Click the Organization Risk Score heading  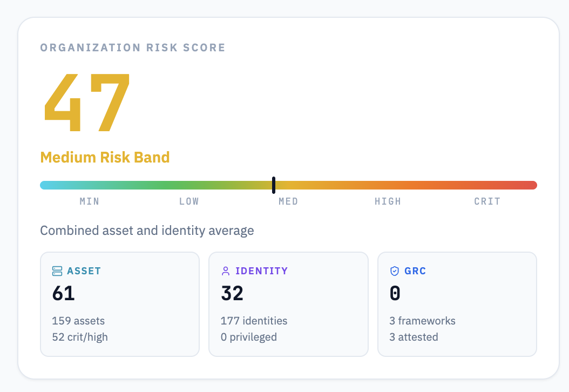[x=133, y=48]
